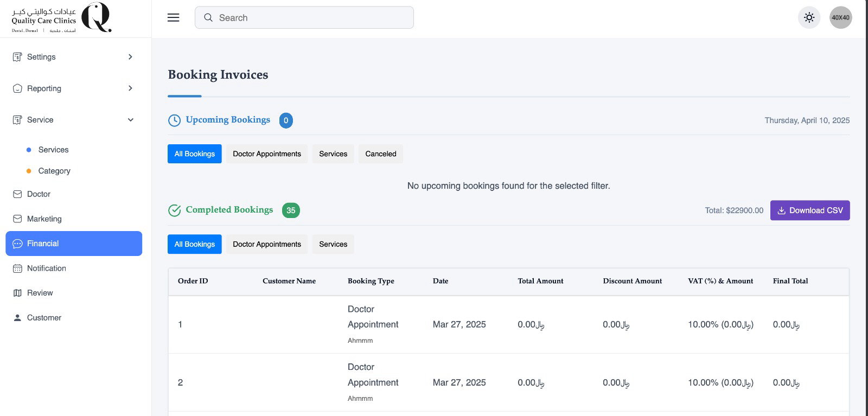Click the Thursday, April 10, 2025 date

(807, 120)
